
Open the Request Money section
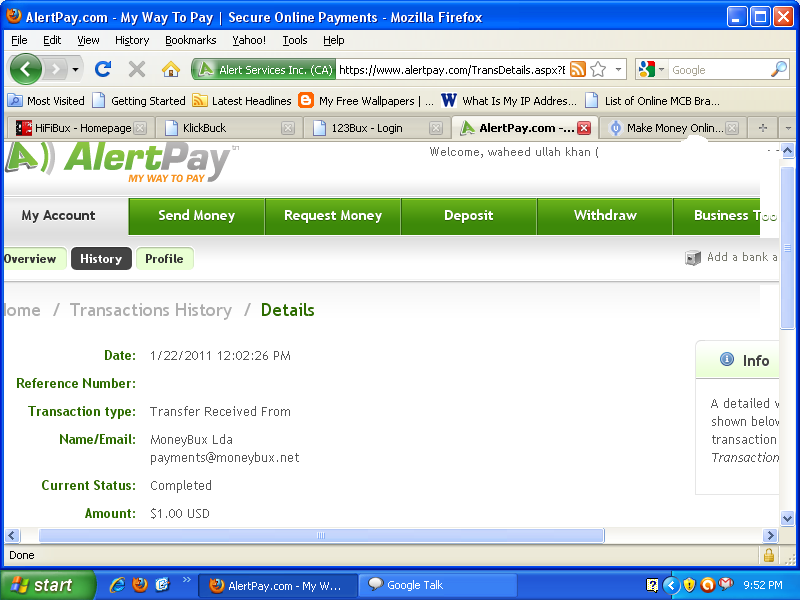coord(333,216)
